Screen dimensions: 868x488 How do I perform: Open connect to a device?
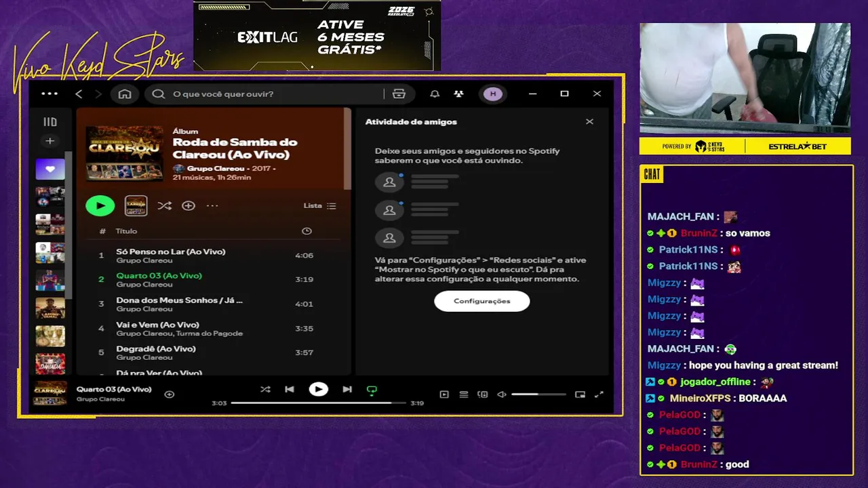tap(483, 394)
